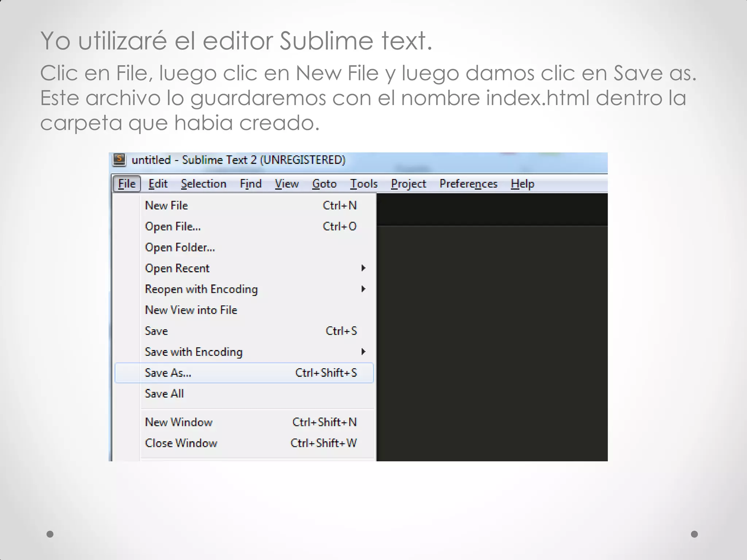This screenshot has height=560, width=747.
Task: Open the View menu
Action: point(287,184)
